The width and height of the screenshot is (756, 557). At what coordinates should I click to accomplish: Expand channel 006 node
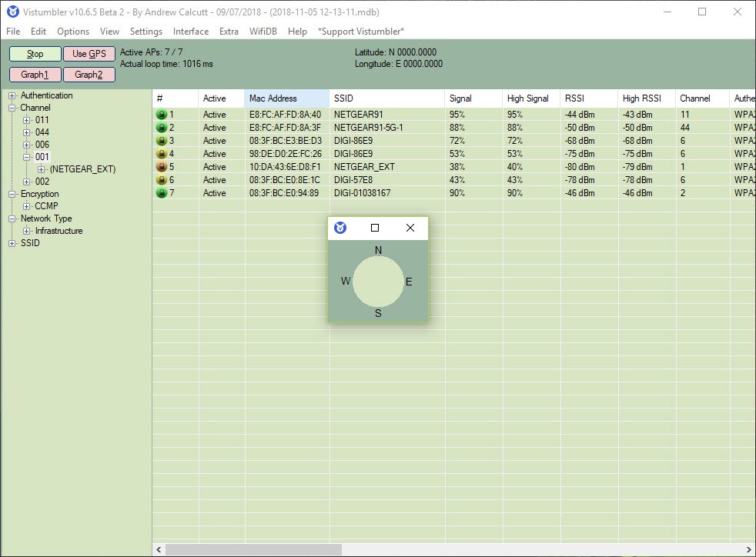click(26, 145)
